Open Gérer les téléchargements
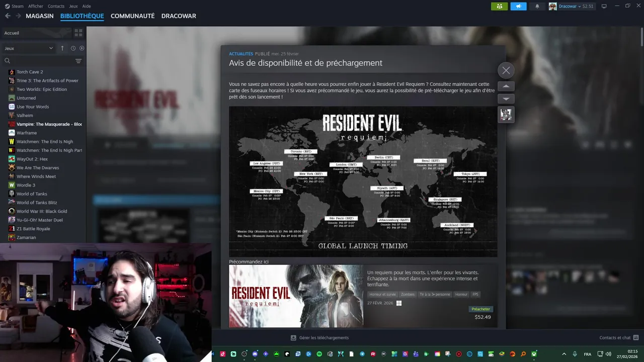The image size is (644, 362). pyautogui.click(x=320, y=338)
